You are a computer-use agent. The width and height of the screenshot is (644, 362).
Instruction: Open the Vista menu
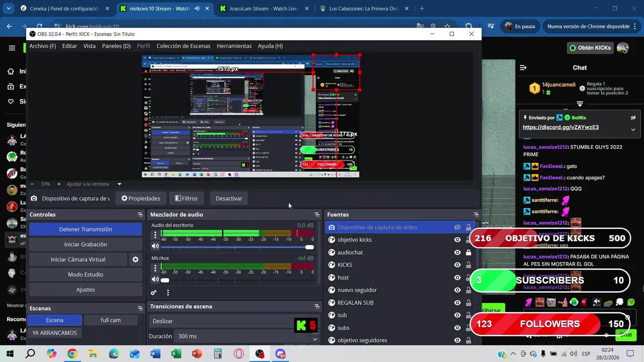click(90, 46)
